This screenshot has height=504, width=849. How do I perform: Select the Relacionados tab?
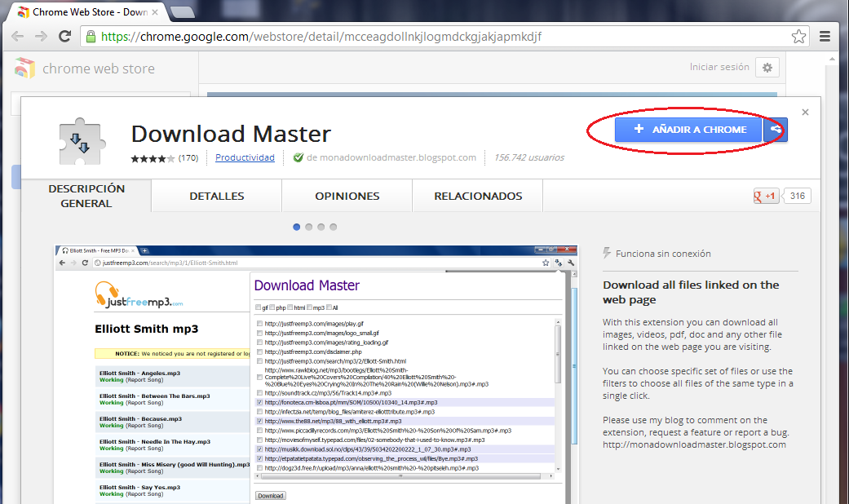coord(478,197)
